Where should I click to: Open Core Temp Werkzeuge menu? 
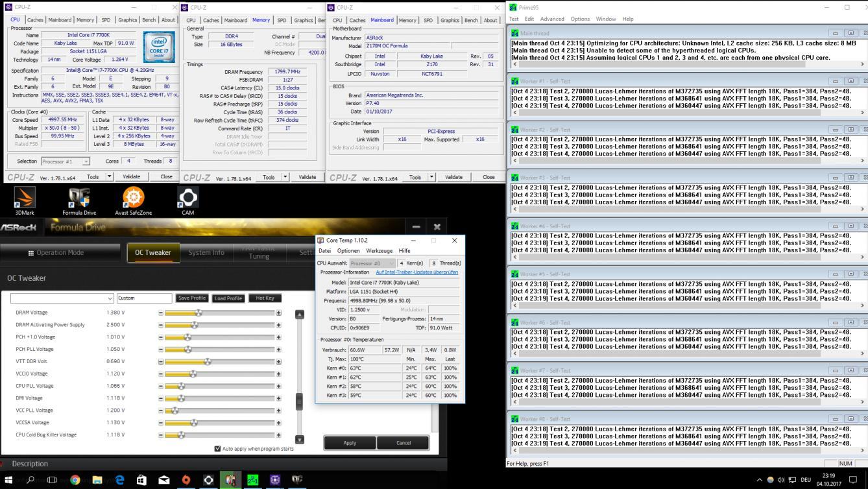pyautogui.click(x=379, y=250)
